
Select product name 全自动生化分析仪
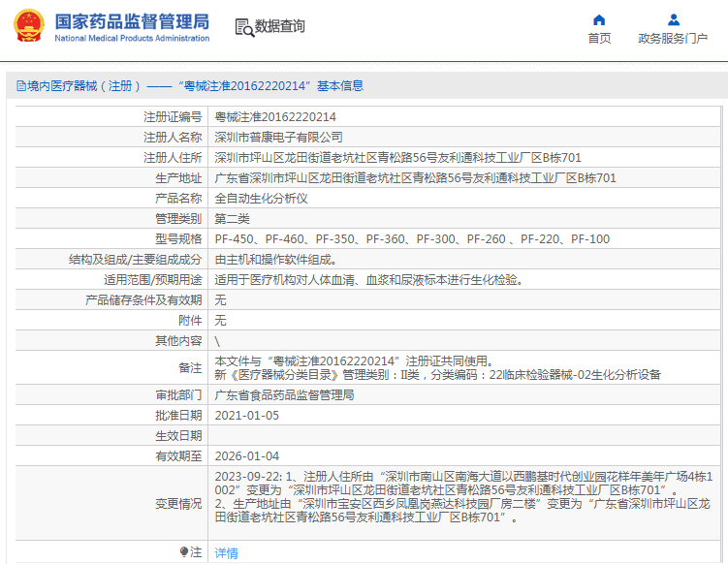[261, 199]
